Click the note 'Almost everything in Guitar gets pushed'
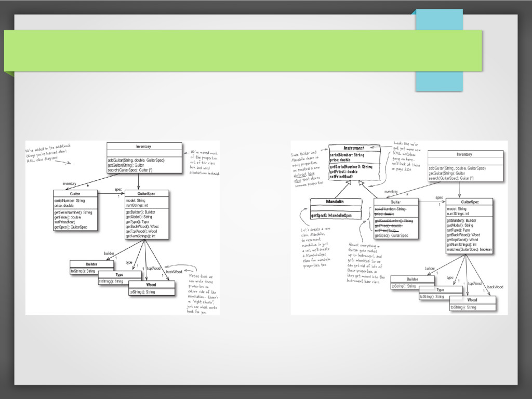The image size is (532, 399). click(x=366, y=262)
